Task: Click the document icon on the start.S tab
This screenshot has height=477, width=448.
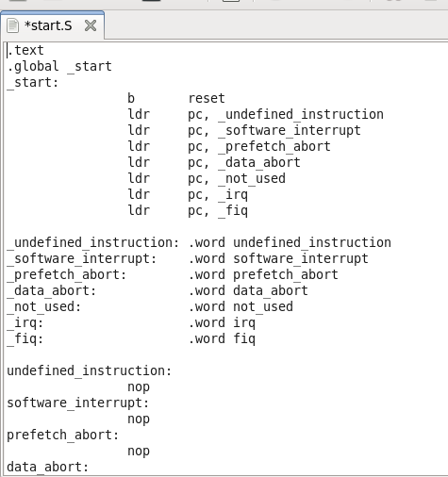Action: 12,25
